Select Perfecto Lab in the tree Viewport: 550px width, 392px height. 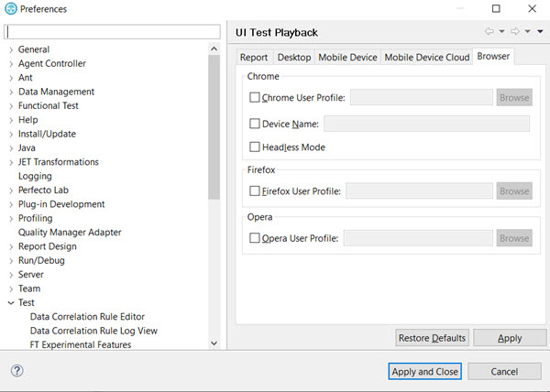43,191
